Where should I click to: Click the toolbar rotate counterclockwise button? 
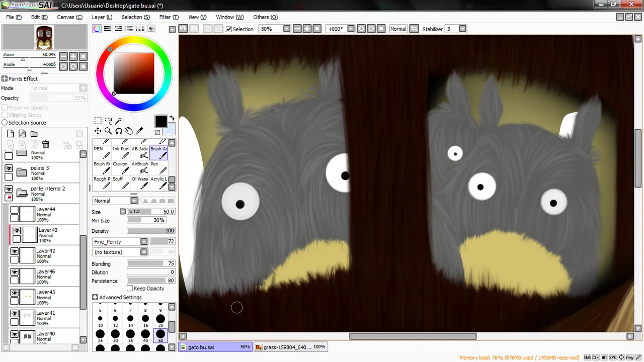[361, 29]
